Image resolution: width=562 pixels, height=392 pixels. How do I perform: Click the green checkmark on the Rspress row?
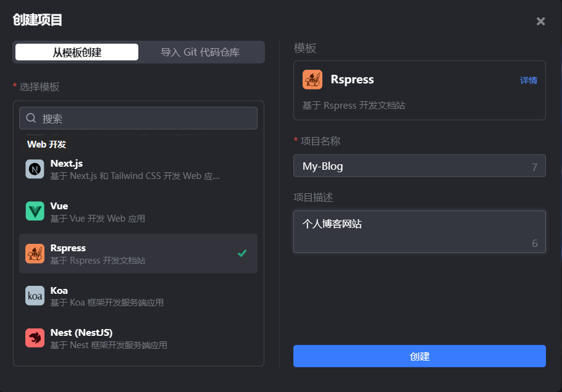[242, 253]
